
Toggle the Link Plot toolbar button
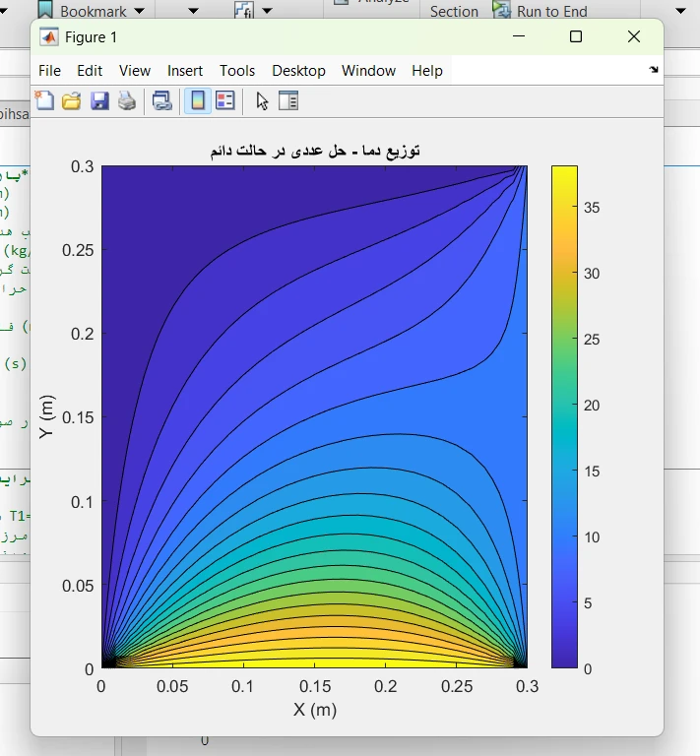pos(162,100)
